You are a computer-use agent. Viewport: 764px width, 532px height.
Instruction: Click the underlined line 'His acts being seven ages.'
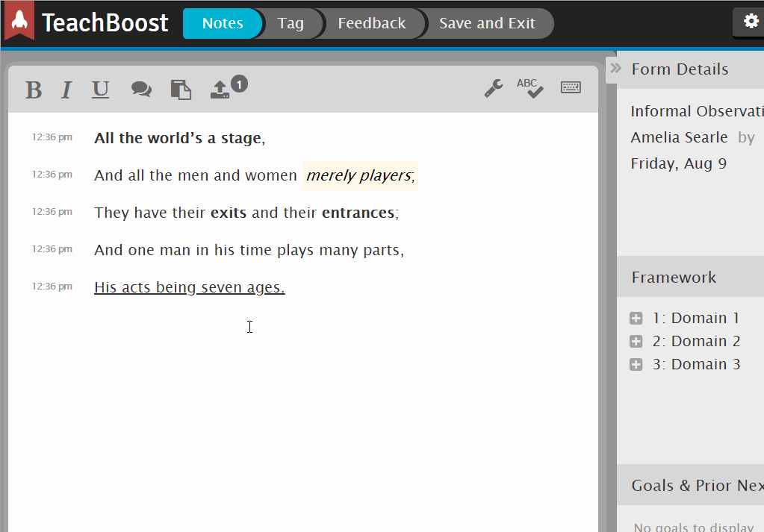click(190, 288)
